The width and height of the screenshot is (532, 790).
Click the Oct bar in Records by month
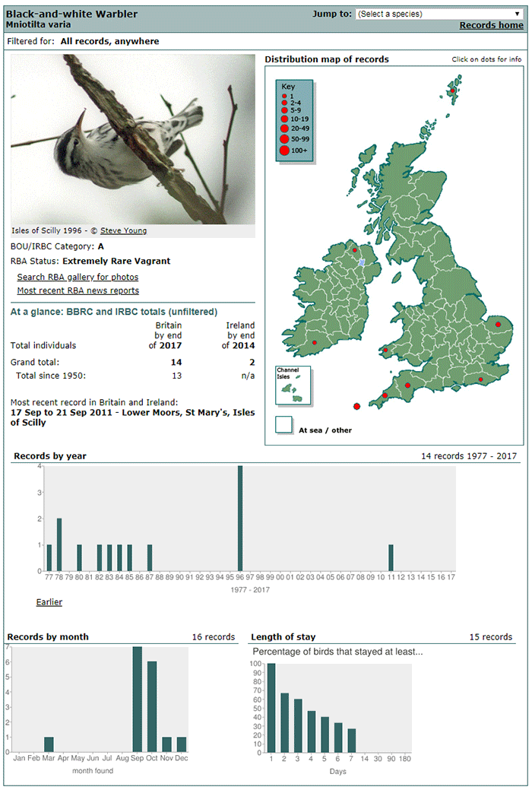[152, 707]
